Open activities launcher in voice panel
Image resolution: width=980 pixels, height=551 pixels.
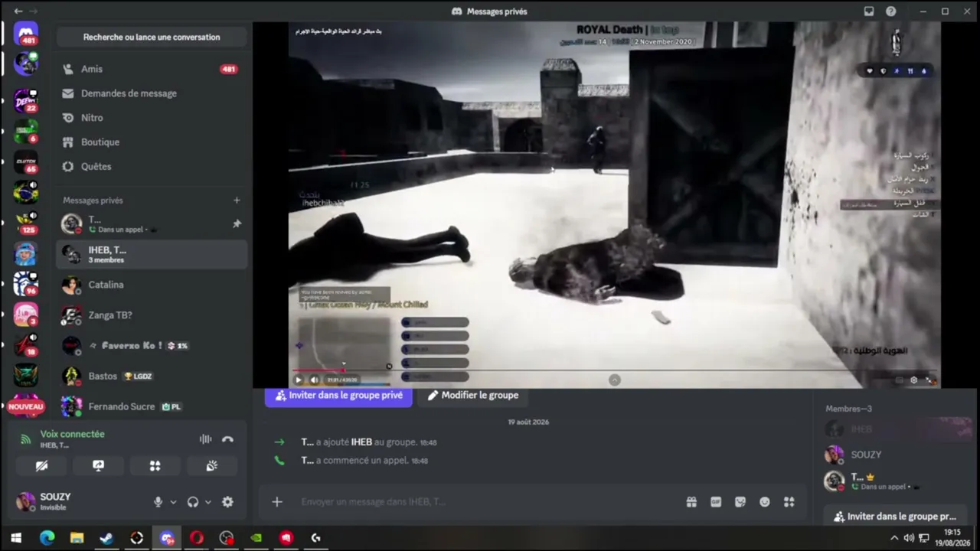pos(155,465)
